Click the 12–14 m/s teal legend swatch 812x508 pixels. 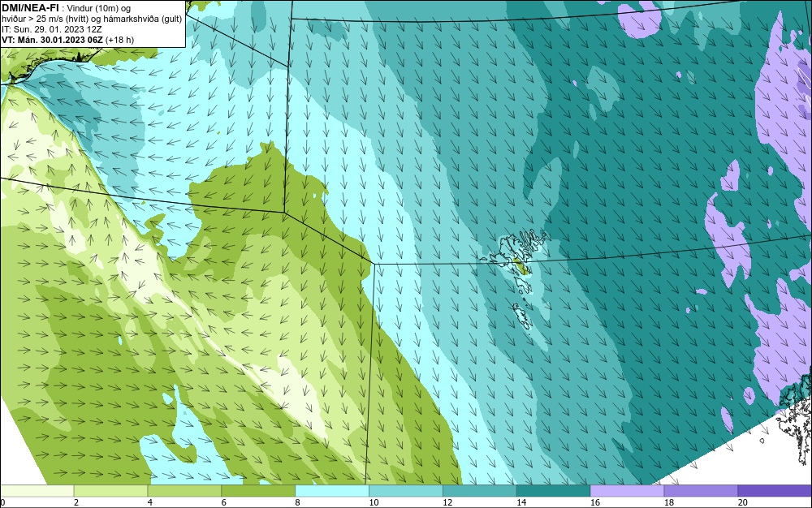(480, 490)
